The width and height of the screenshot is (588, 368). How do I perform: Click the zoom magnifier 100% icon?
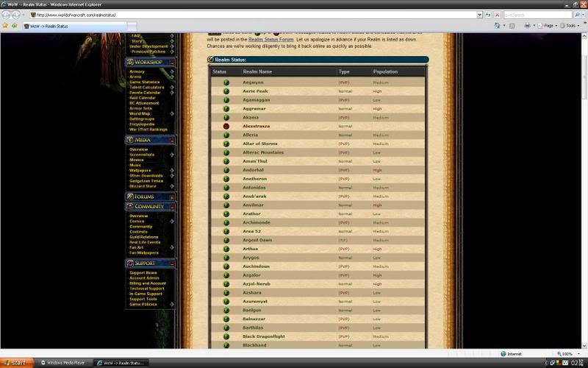pyautogui.click(x=559, y=354)
